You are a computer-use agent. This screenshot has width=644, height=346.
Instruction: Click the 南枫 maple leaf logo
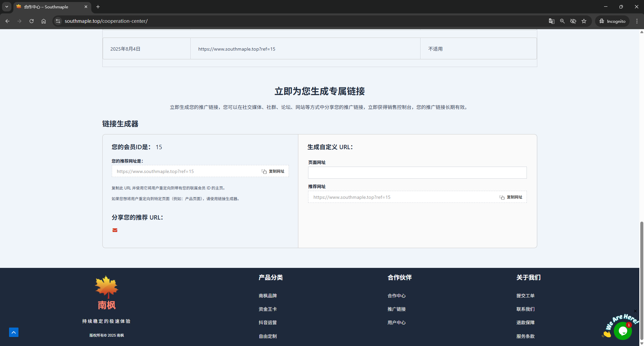[106, 287]
